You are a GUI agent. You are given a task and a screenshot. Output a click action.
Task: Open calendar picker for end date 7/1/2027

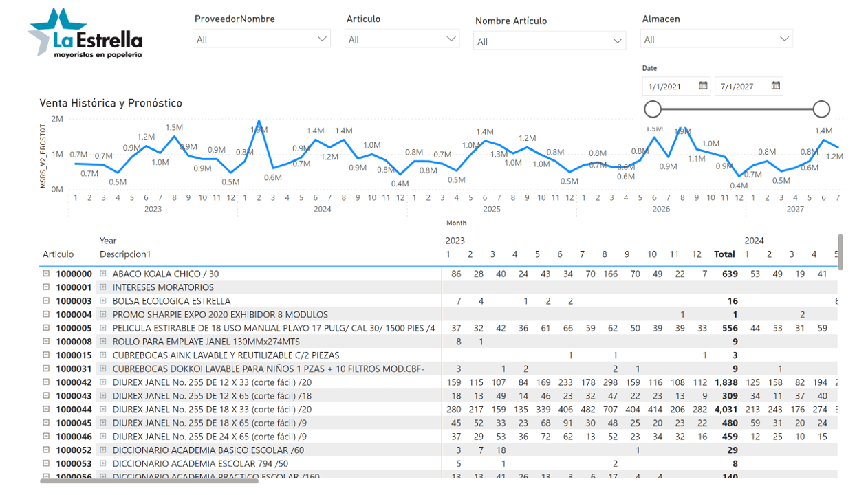776,86
